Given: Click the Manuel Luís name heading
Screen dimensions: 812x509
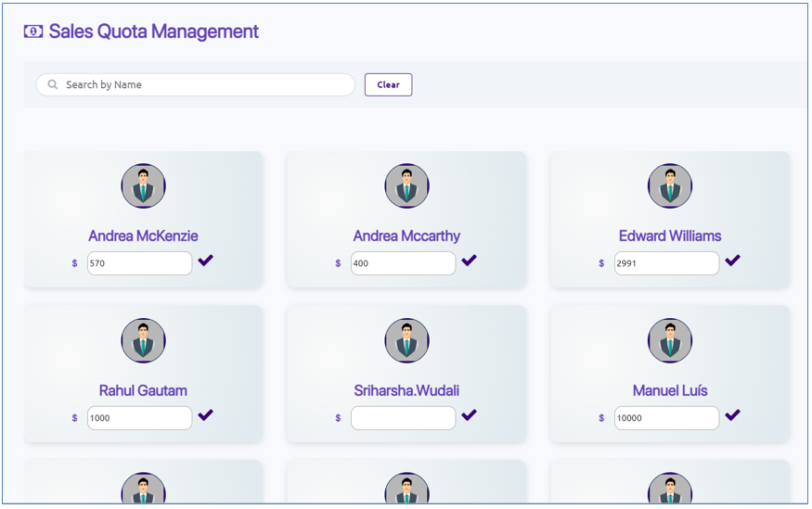Looking at the screenshot, I should tap(670, 390).
